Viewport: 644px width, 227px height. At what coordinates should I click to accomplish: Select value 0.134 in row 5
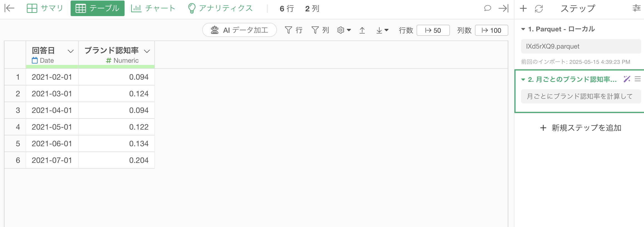click(x=117, y=143)
